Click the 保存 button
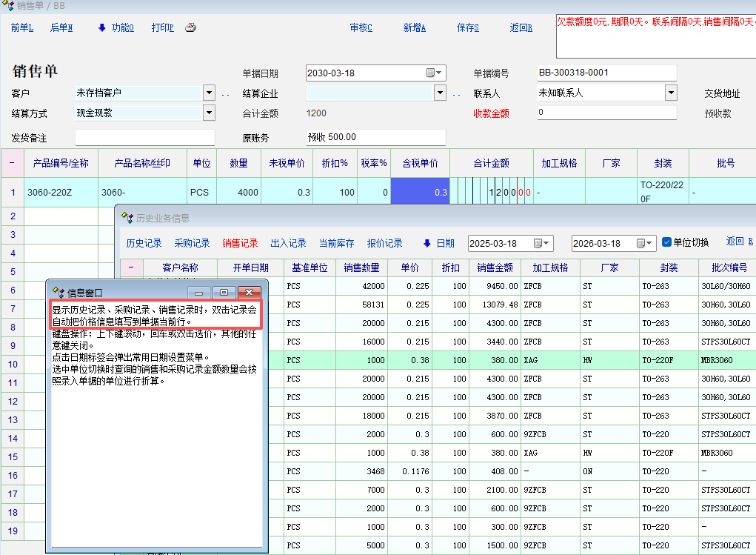This screenshot has width=756, height=555. pyautogui.click(x=468, y=28)
